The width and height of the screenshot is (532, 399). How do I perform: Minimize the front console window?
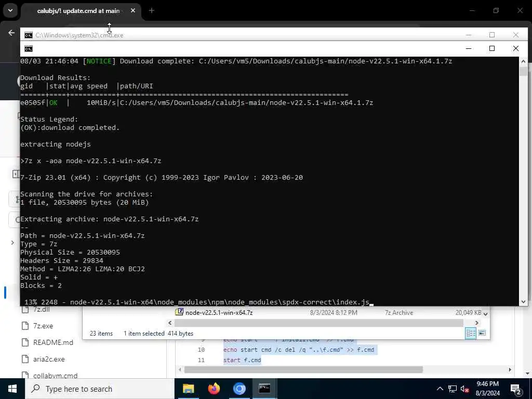click(469, 48)
